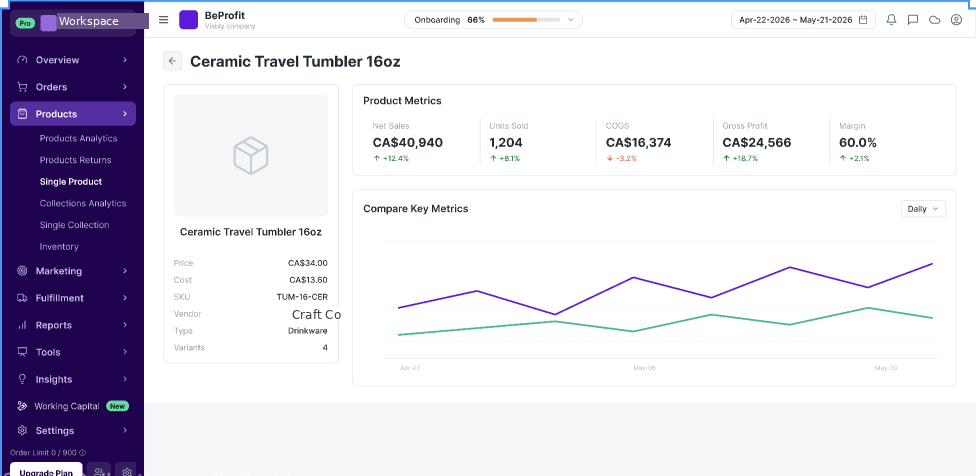Open the notifications bell icon
This screenshot has width=976, height=476.
tap(891, 20)
